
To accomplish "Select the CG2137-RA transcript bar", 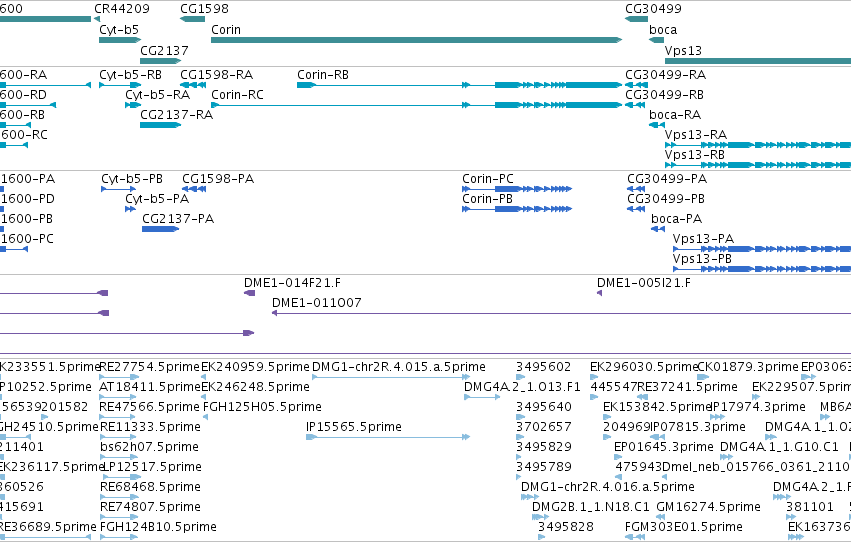I will tap(161, 125).
